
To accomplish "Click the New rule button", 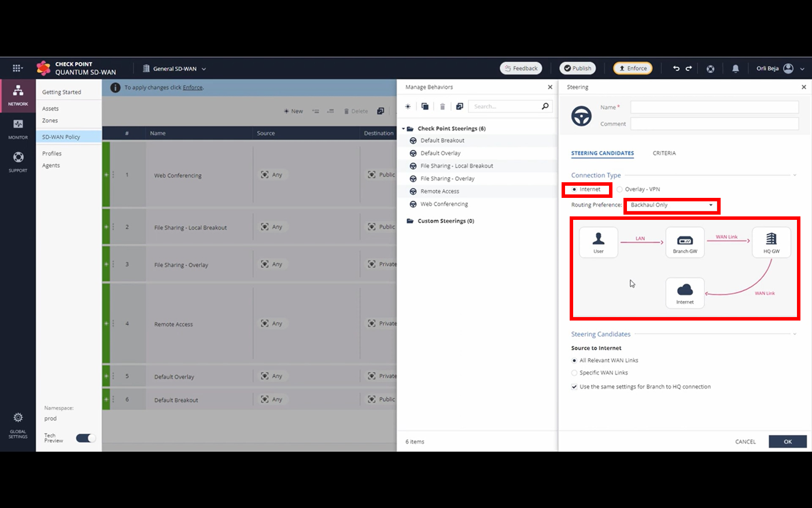I will pyautogui.click(x=293, y=111).
